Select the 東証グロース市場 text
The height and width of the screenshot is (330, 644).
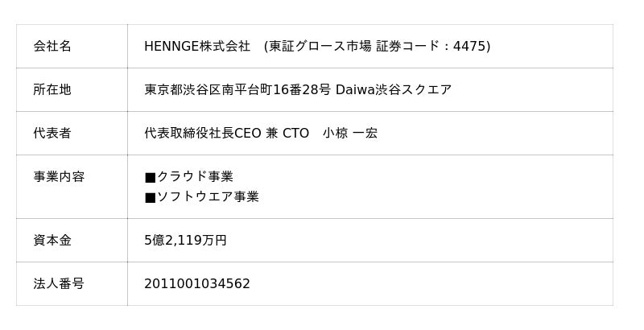pos(322,47)
